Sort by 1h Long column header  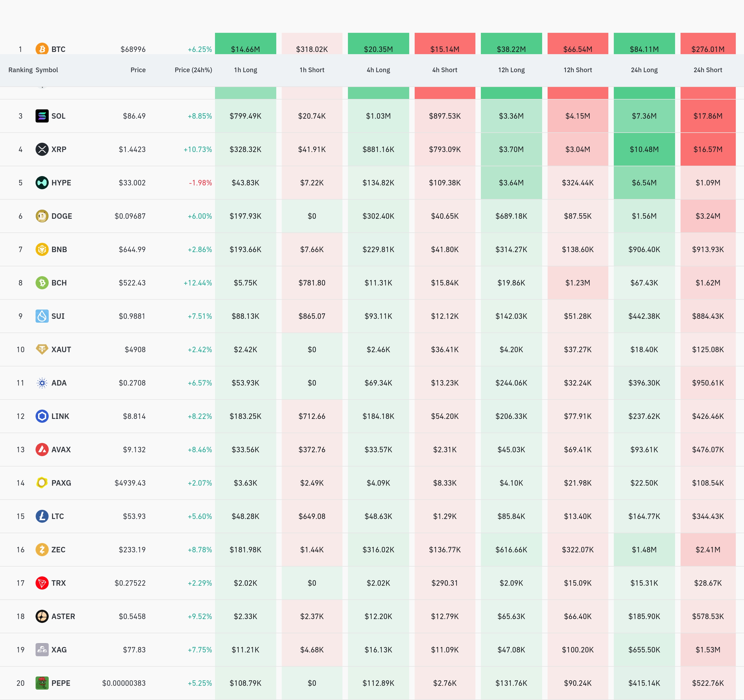coord(246,70)
